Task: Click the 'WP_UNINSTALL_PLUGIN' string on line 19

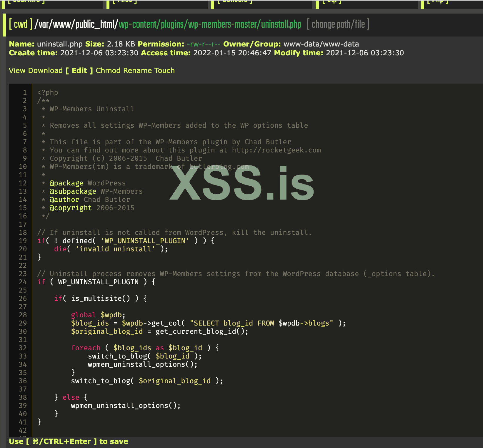Action: pos(145,241)
